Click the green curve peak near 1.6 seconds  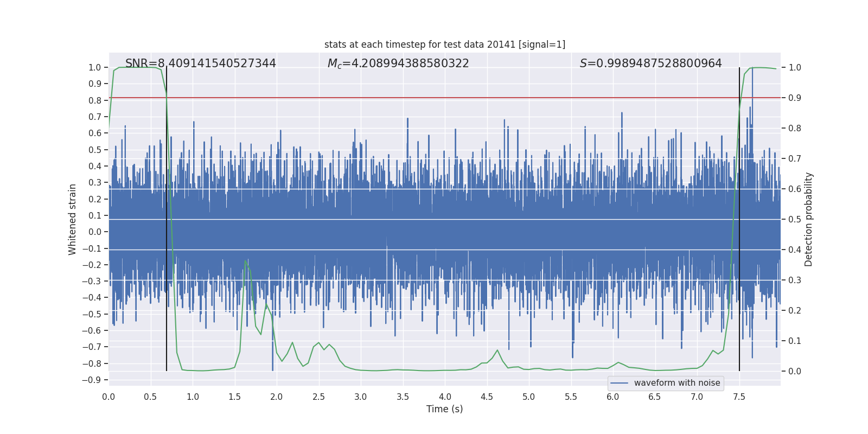[246, 260]
